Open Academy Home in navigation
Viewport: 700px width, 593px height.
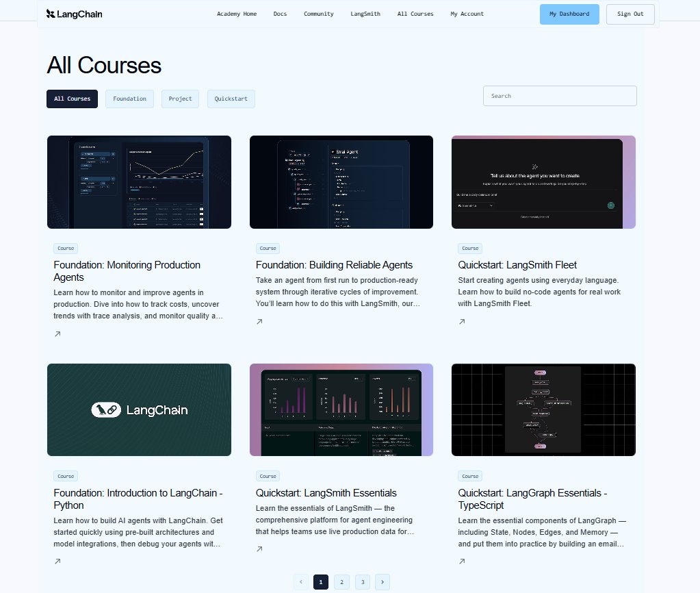237,14
